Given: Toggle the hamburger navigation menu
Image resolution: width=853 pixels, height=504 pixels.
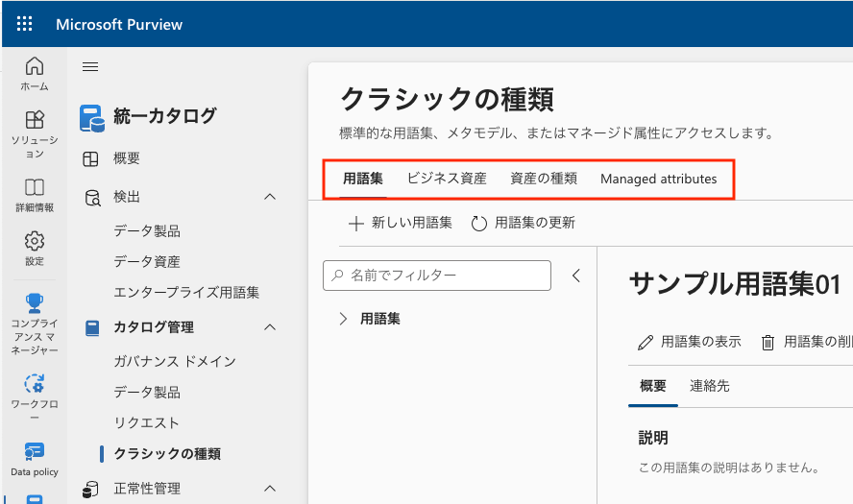Looking at the screenshot, I should pyautogui.click(x=90, y=66).
